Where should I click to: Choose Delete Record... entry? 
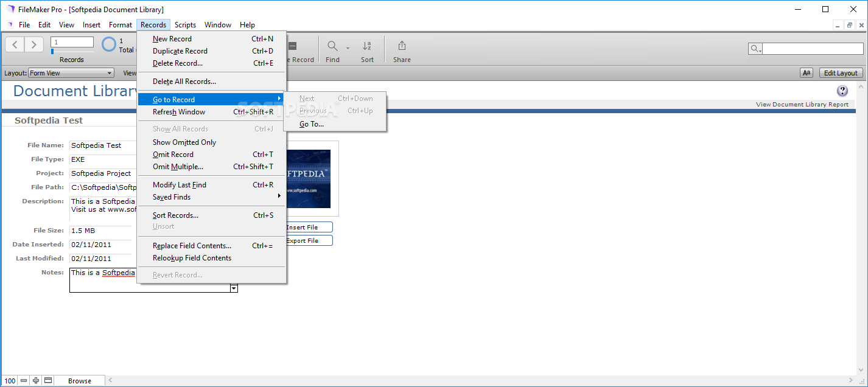click(212, 63)
